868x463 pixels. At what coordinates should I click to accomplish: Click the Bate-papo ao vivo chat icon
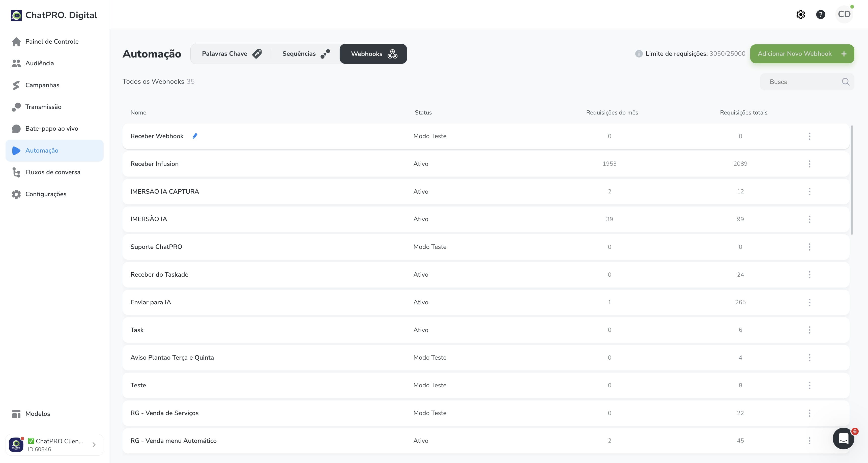pyautogui.click(x=16, y=129)
